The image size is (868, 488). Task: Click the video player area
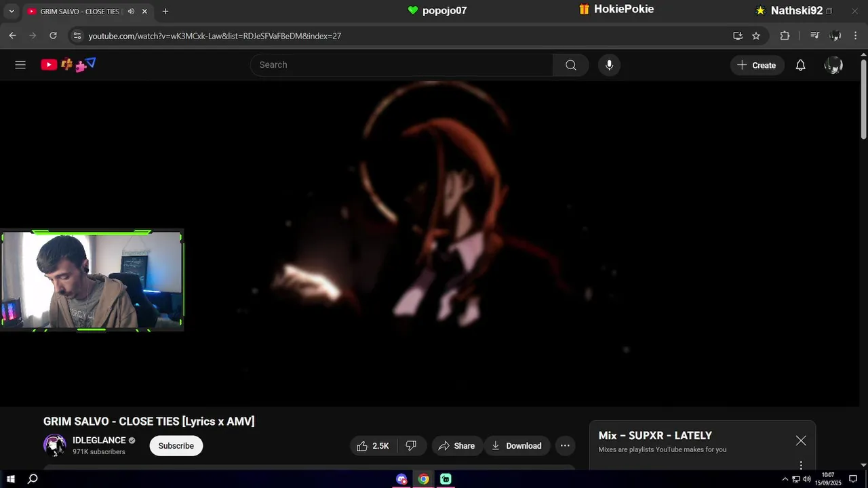(430, 244)
